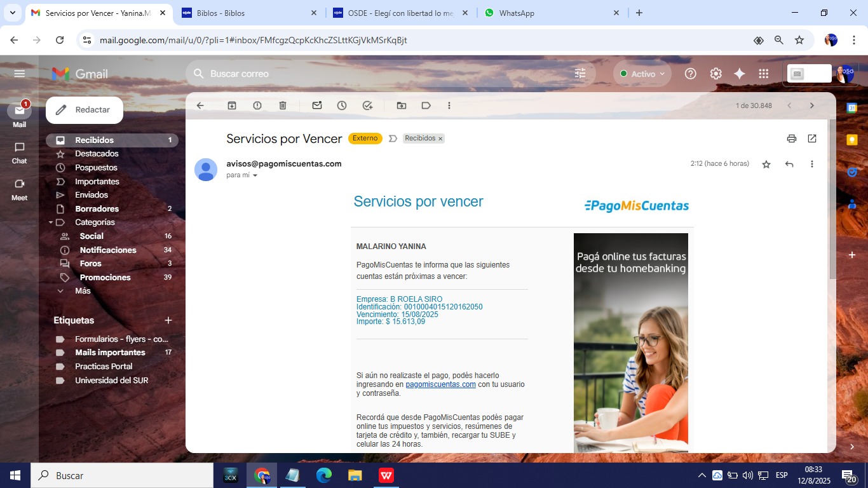Expand the Más section in sidebar
The width and height of the screenshot is (868, 488).
pyautogui.click(x=83, y=291)
